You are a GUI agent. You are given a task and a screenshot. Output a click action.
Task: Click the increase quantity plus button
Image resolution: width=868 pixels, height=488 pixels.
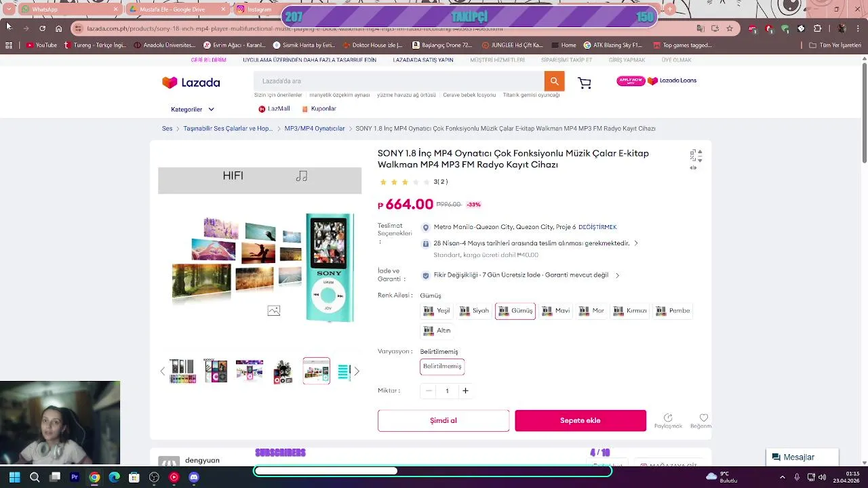[x=465, y=390]
